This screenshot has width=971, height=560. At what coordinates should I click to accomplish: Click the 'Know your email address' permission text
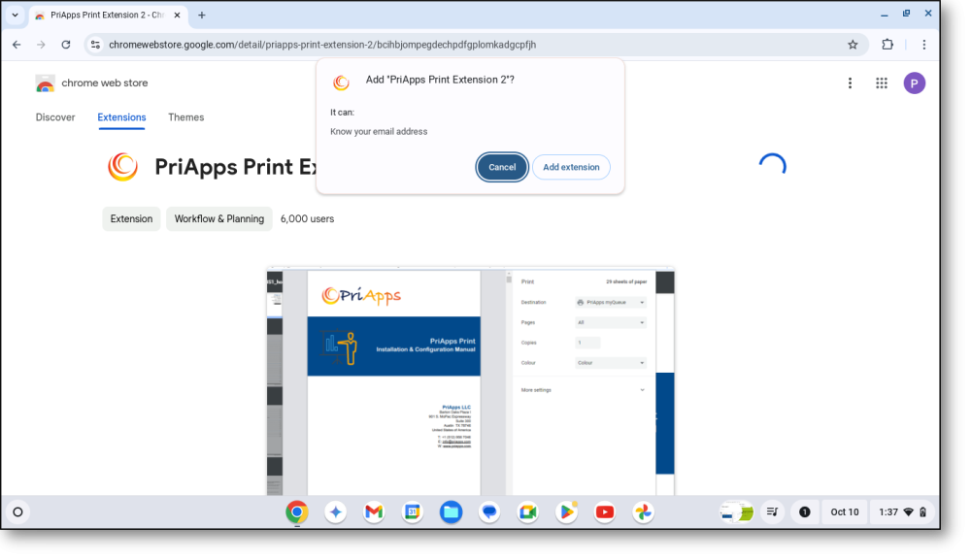pos(379,131)
